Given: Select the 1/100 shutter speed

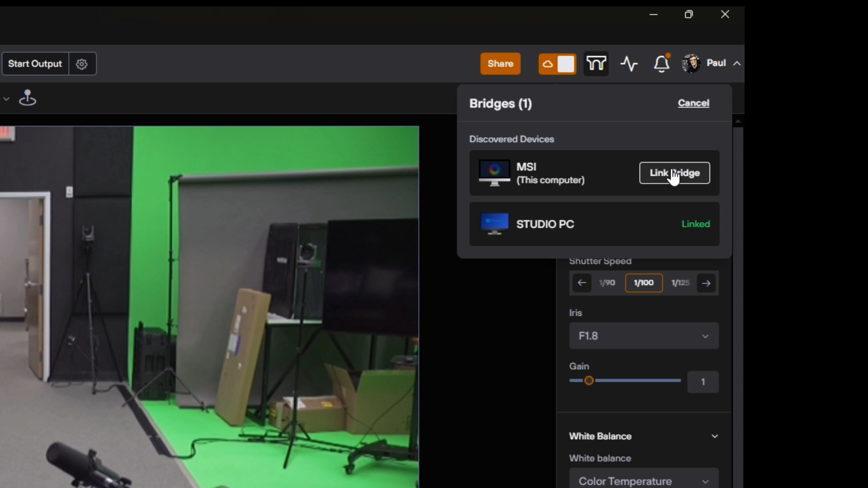Looking at the screenshot, I should click(644, 283).
